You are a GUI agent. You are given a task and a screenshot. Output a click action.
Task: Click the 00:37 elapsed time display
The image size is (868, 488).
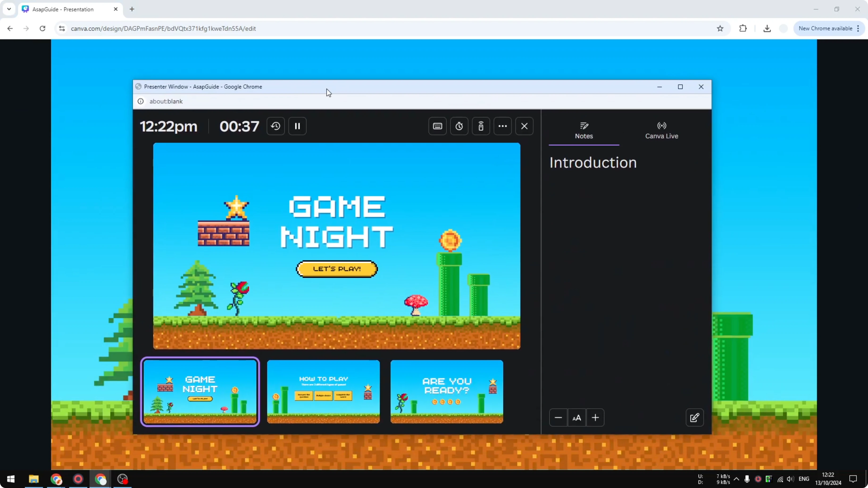point(239,126)
